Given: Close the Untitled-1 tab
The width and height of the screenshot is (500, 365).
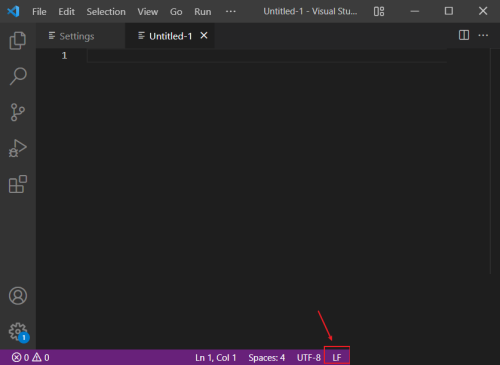Looking at the screenshot, I should click(204, 35).
